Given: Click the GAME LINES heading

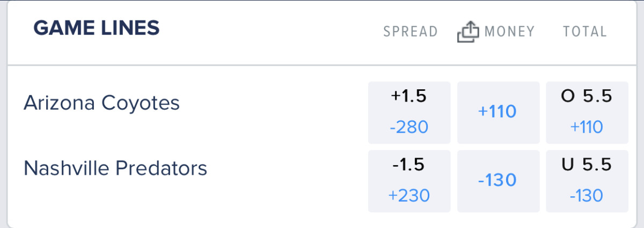Looking at the screenshot, I should click(x=97, y=28).
